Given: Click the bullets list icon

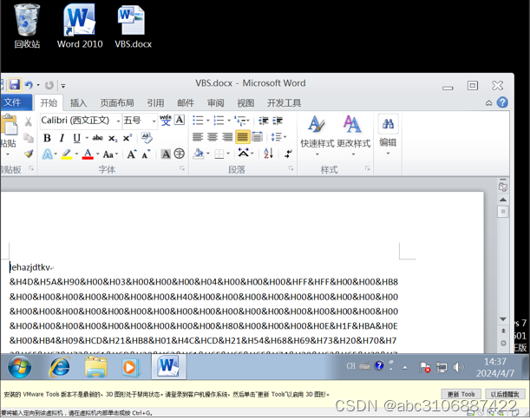Looking at the screenshot, I should point(198,121).
